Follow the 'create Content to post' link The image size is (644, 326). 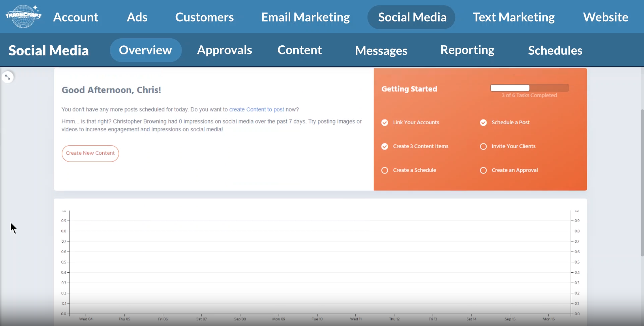[x=256, y=109]
